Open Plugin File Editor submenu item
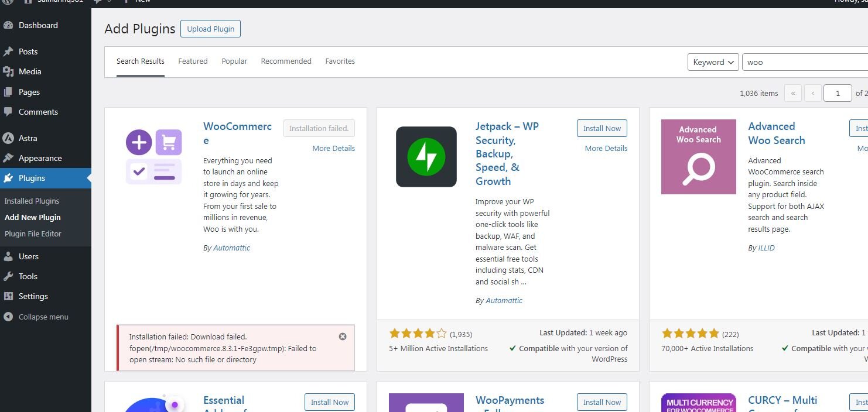This screenshot has width=868, height=412. pyautogui.click(x=33, y=234)
